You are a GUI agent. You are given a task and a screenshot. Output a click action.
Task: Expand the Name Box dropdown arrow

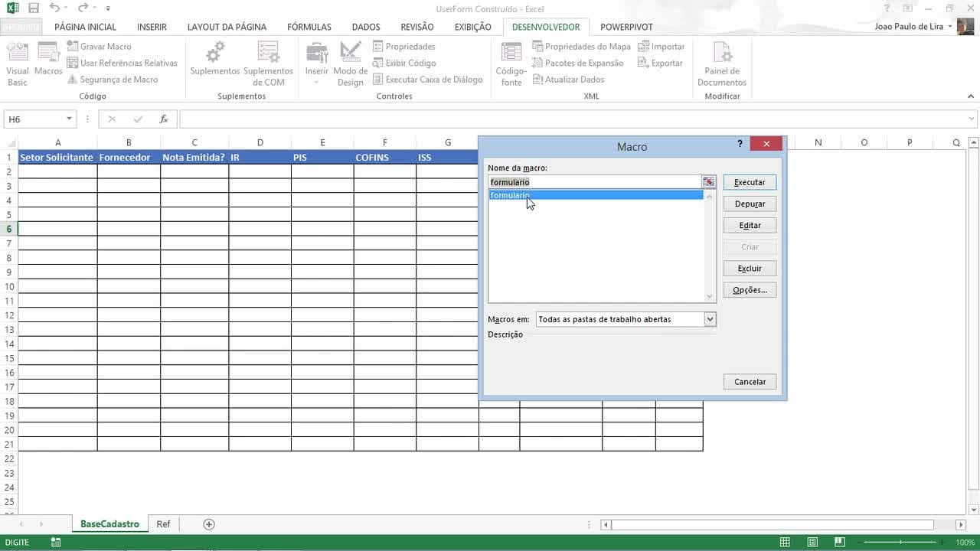pyautogui.click(x=69, y=119)
